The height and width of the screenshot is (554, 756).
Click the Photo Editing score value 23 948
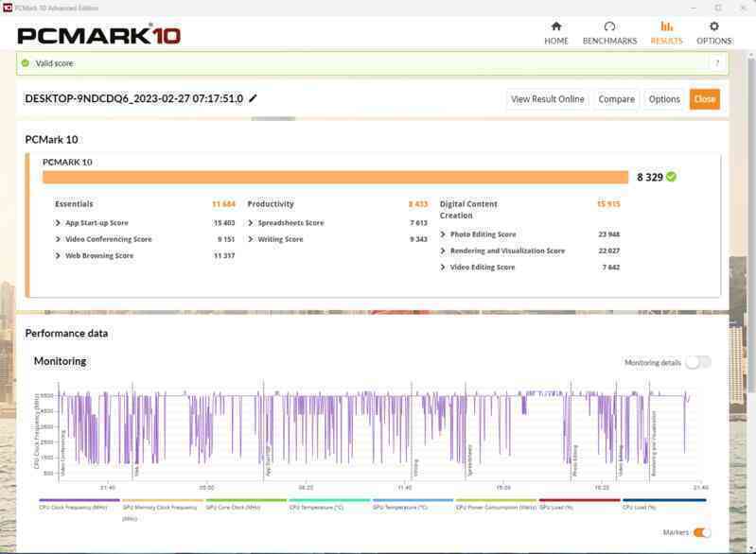pyautogui.click(x=609, y=234)
